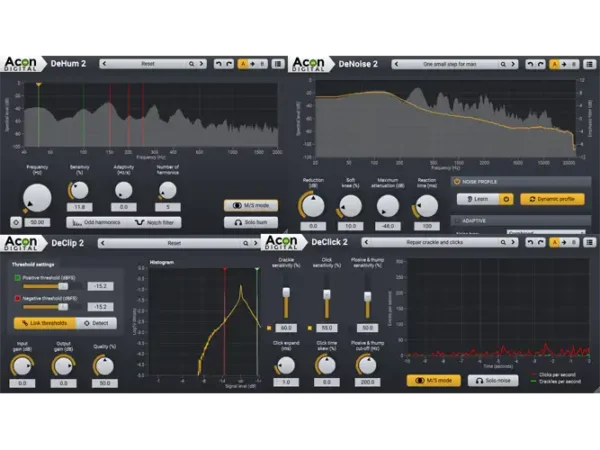600x450 pixels.
Task: Go to next preset in DeHum 2
Action: [201, 64]
